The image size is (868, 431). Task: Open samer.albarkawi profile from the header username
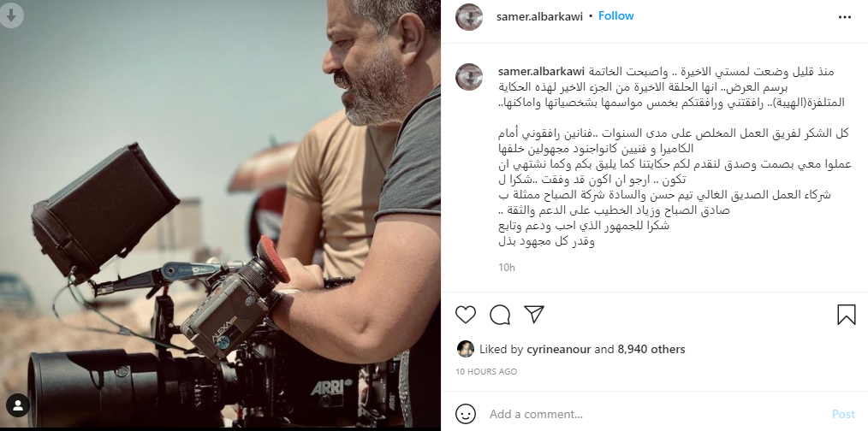(x=540, y=16)
